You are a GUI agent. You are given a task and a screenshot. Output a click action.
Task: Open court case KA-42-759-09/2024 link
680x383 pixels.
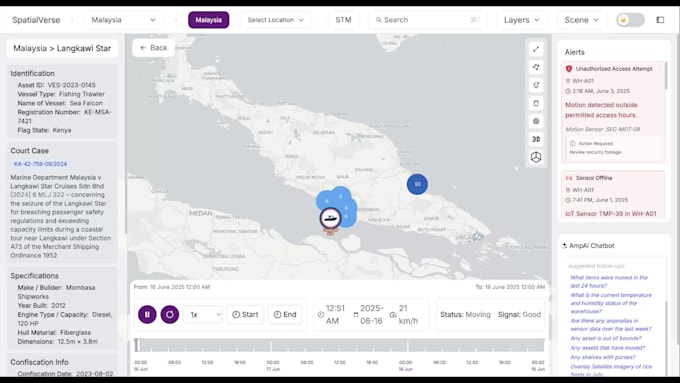pos(40,164)
